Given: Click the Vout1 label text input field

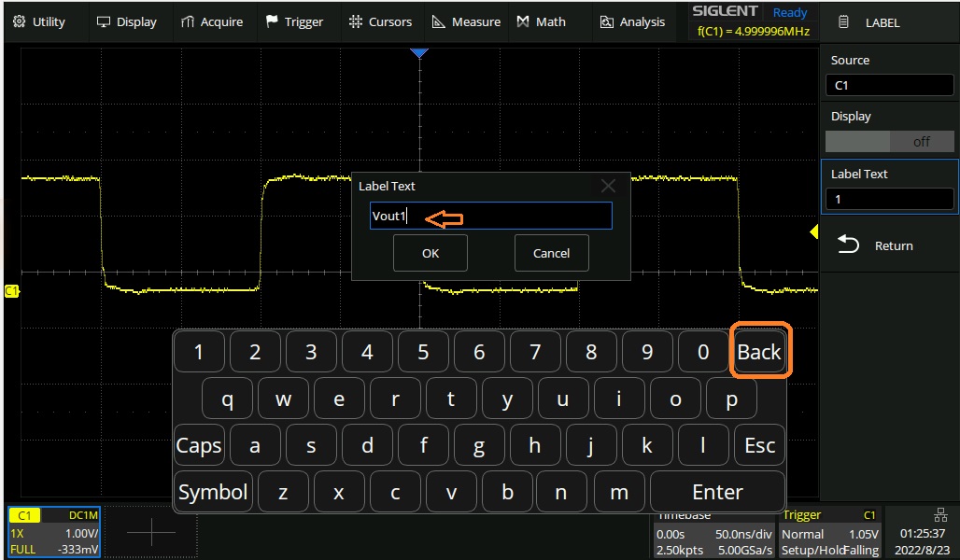Looking at the screenshot, I should tap(490, 217).
